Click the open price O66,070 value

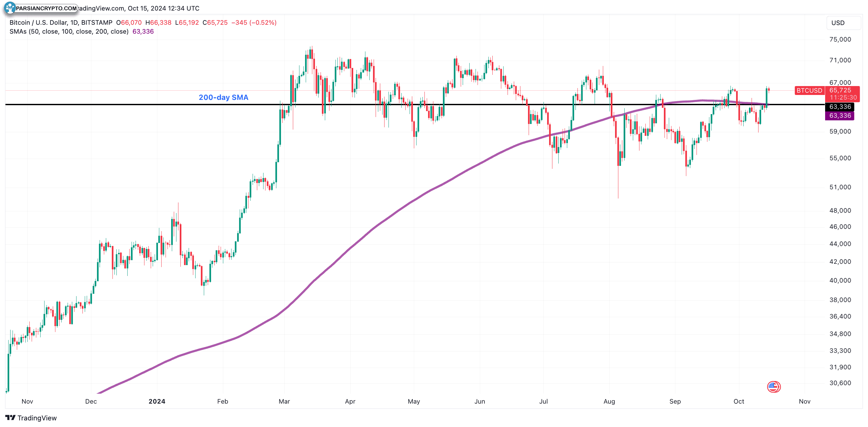coord(129,22)
